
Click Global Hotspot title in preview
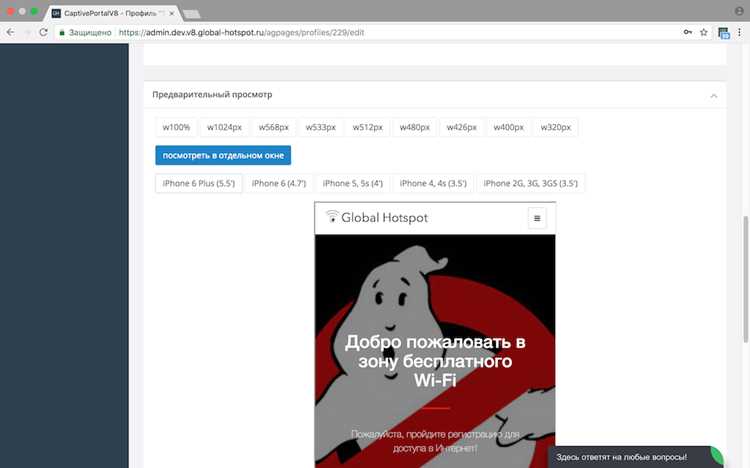point(385,218)
